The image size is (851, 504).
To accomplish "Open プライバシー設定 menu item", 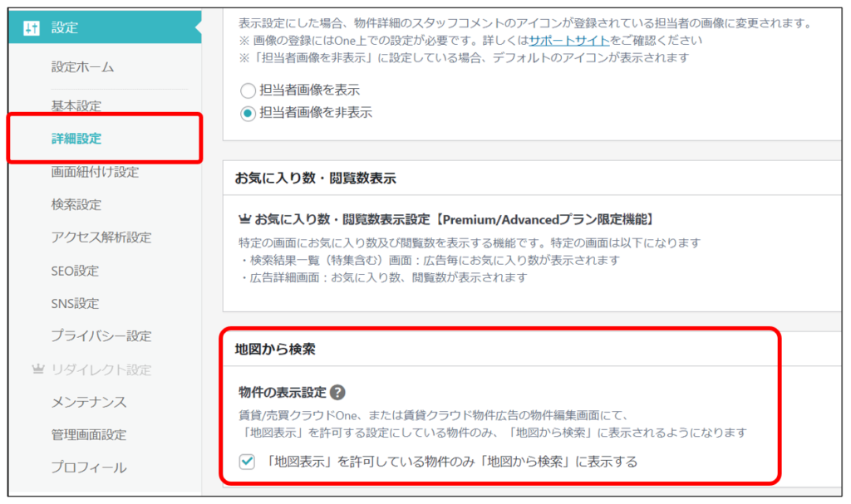I will [101, 336].
